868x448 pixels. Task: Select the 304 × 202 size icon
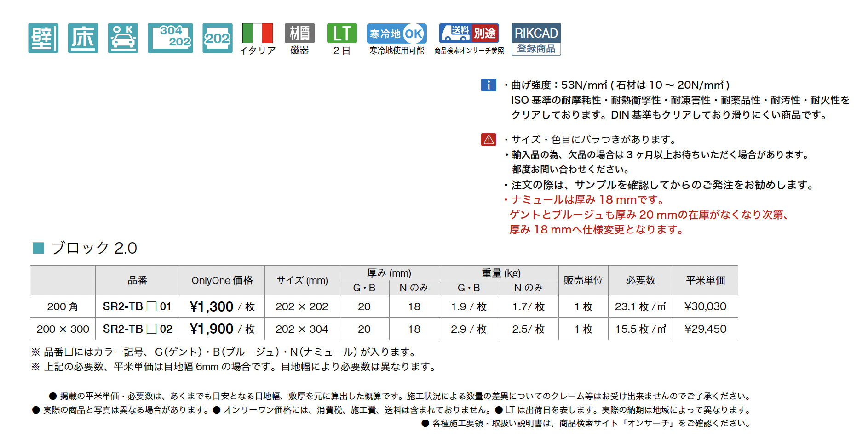(x=170, y=38)
